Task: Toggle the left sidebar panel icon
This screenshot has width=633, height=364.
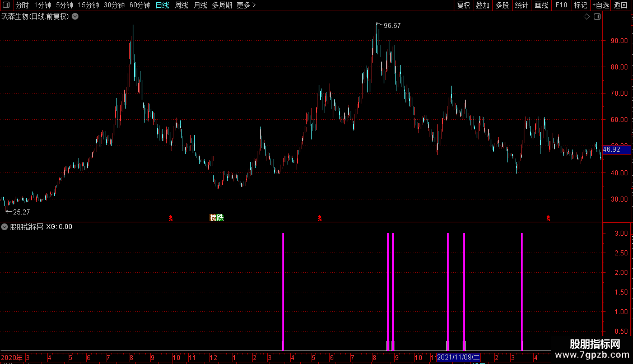Action: click(6, 5)
